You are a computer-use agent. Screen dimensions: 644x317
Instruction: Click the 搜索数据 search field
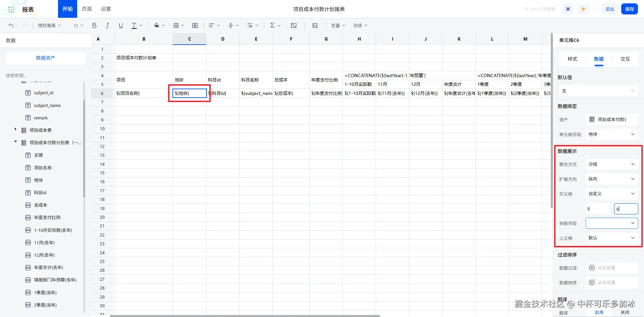tap(44, 75)
